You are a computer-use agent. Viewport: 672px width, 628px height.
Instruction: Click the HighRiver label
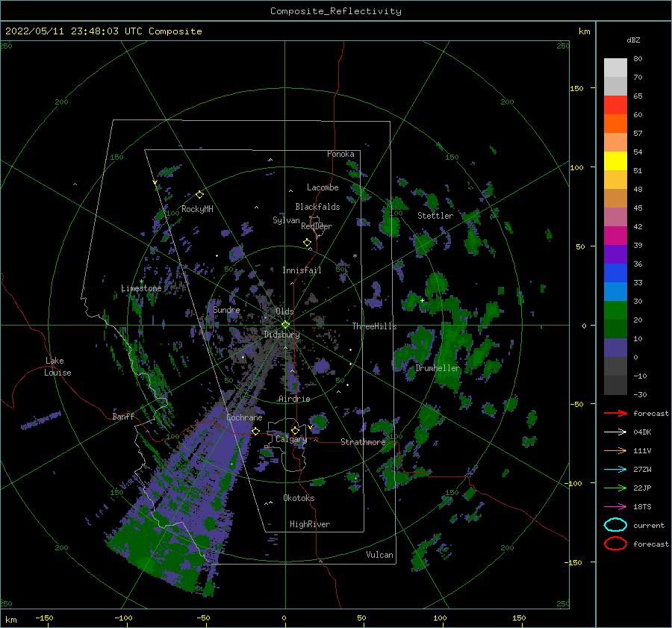pos(310,524)
